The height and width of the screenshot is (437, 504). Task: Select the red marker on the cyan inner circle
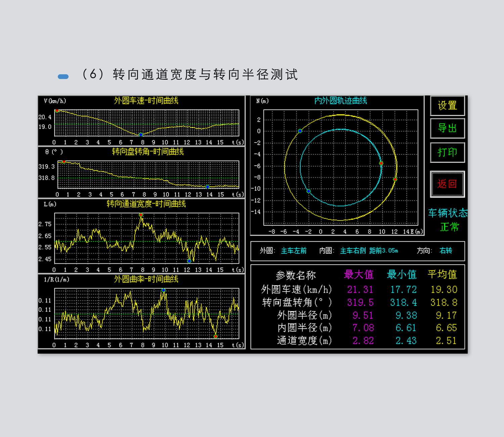tap(381, 163)
